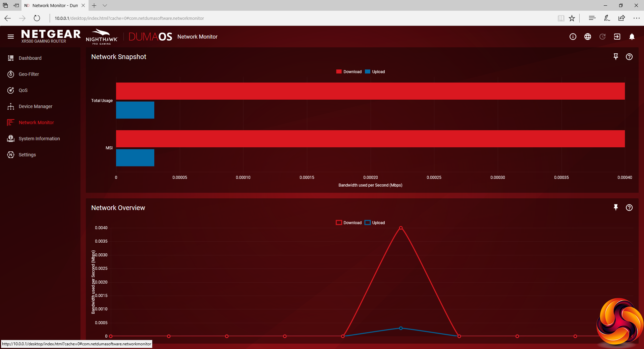Image resolution: width=644 pixels, height=349 pixels.
Task: Open help for Network Overview
Action: click(x=629, y=207)
